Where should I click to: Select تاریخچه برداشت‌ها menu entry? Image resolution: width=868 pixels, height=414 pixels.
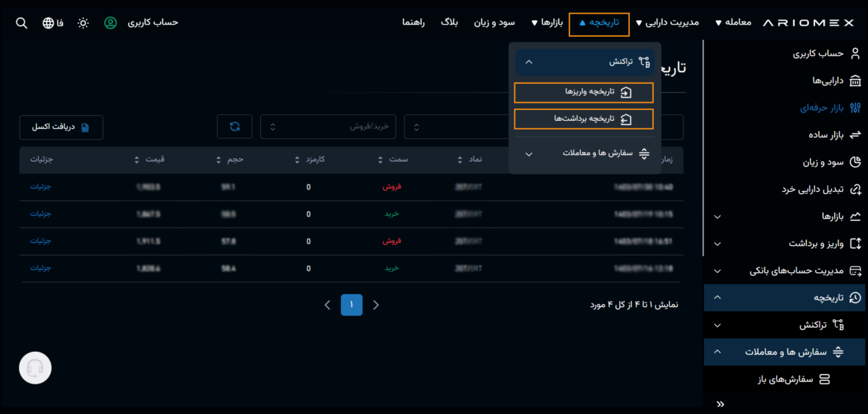pos(584,119)
